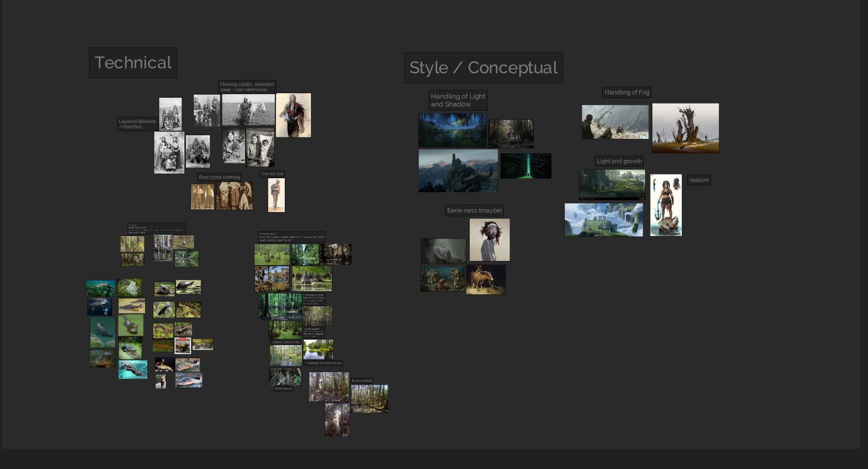This screenshot has height=469, width=868.
Task: Click the Handling of Light and Shadow label
Action: pos(458,100)
